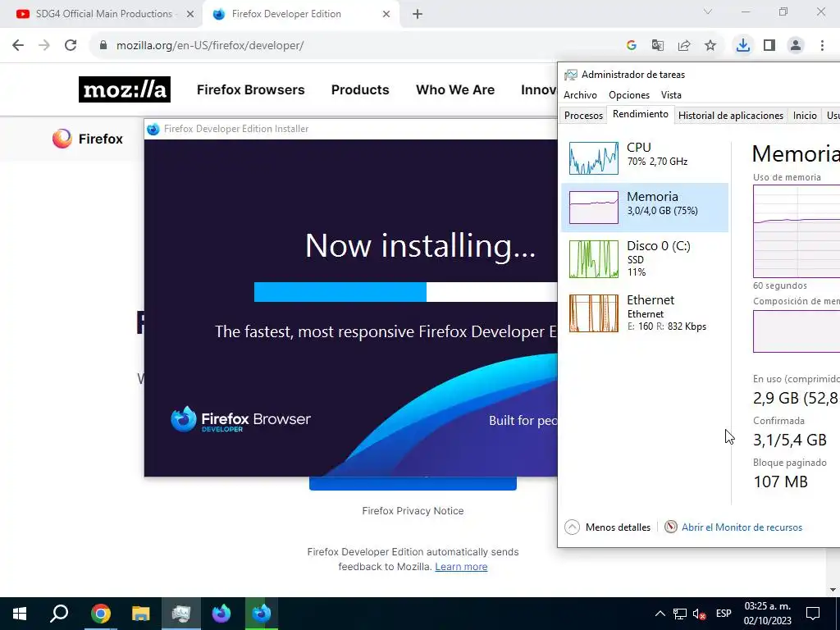Select the Rendimiento tab
This screenshot has width=840, height=630.
click(x=640, y=114)
